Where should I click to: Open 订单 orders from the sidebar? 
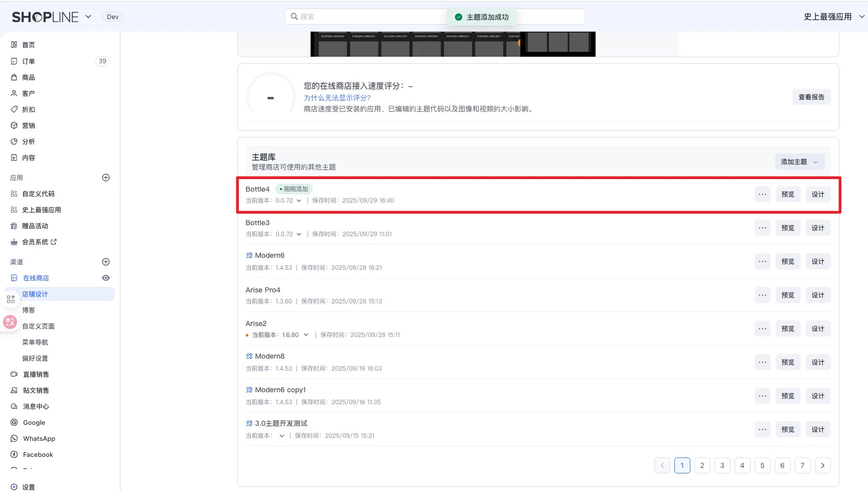click(29, 61)
